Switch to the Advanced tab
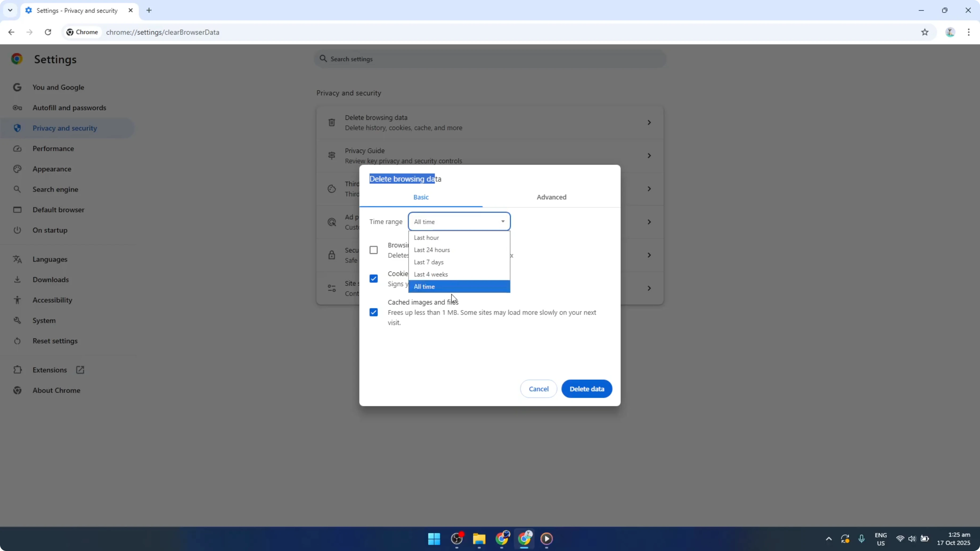980x551 pixels. 551,197
